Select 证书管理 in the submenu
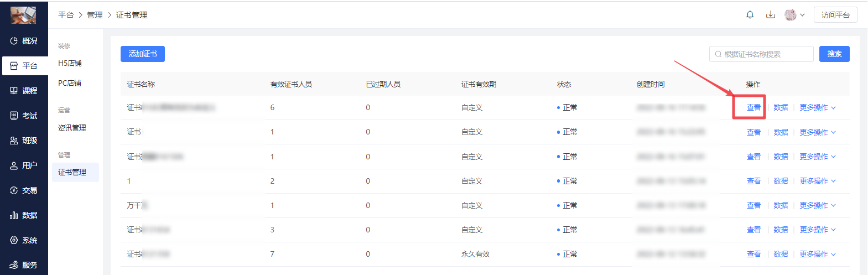The height and width of the screenshot is (275, 868). (x=76, y=172)
